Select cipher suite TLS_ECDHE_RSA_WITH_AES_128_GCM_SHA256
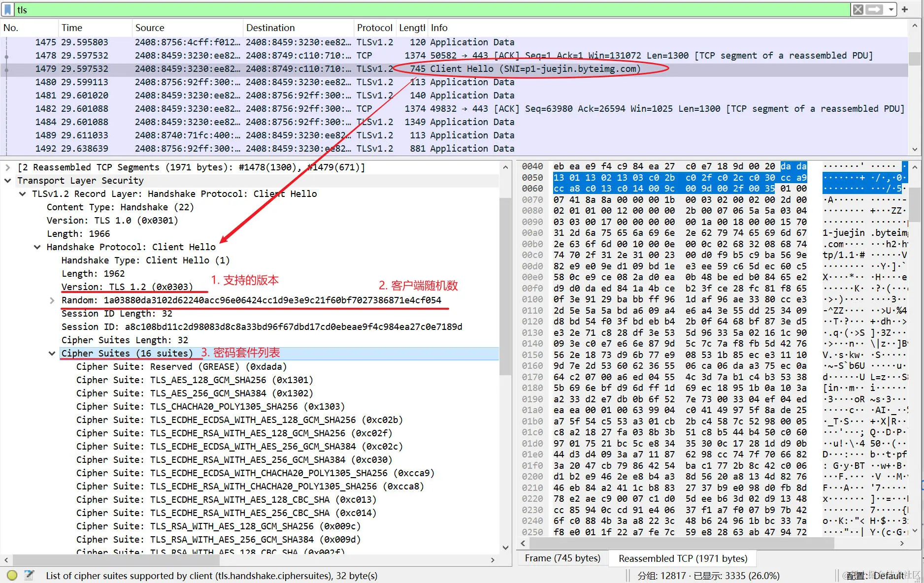The height and width of the screenshot is (583, 924). tap(234, 433)
